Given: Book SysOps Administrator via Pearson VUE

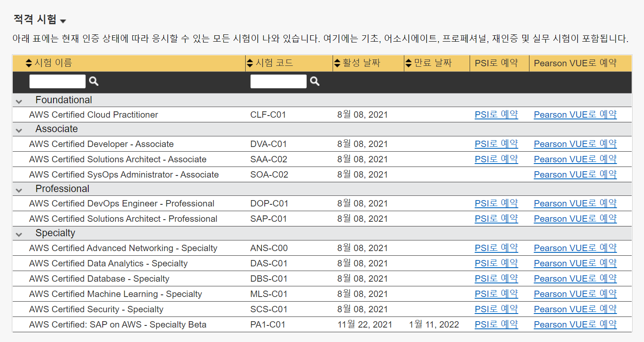Looking at the screenshot, I should [x=575, y=175].
